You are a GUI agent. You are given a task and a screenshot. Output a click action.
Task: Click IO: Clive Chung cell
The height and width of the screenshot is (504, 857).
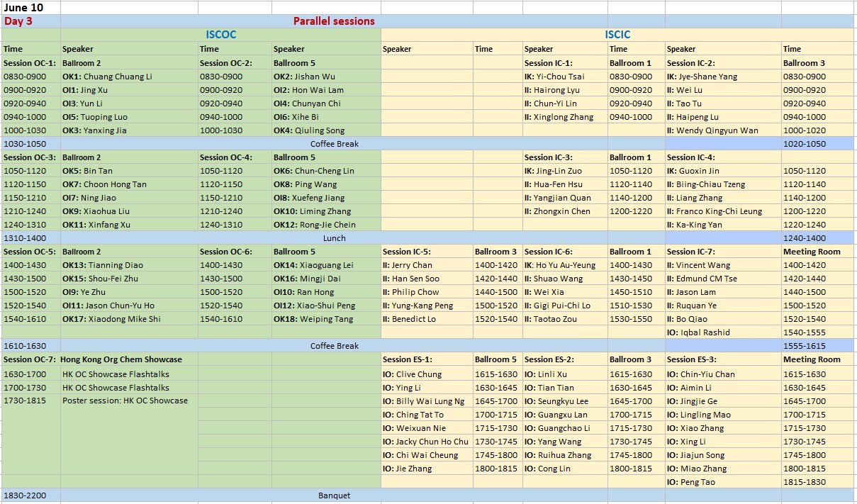click(427, 374)
